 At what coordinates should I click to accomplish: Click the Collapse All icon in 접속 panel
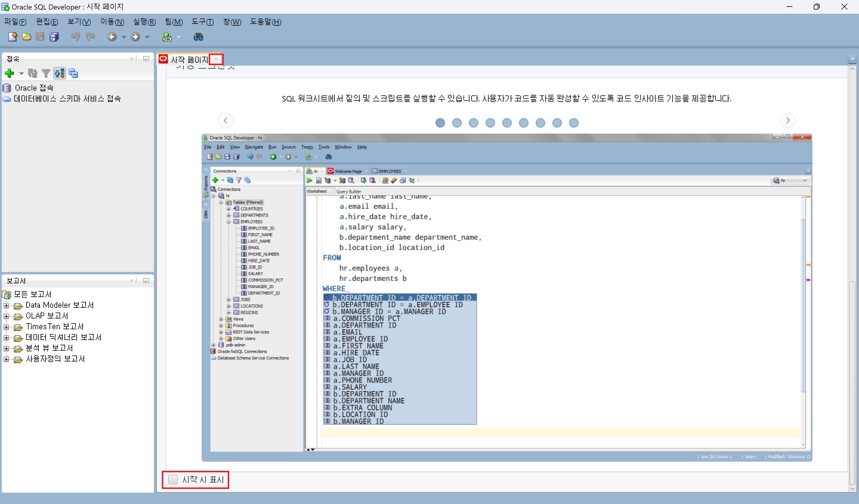point(73,73)
